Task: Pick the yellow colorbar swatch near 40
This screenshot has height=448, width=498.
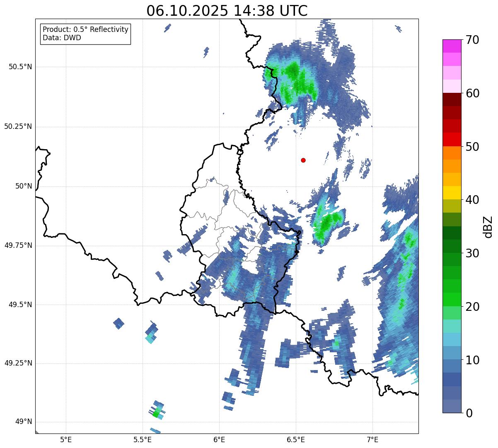Action: [x=452, y=193]
